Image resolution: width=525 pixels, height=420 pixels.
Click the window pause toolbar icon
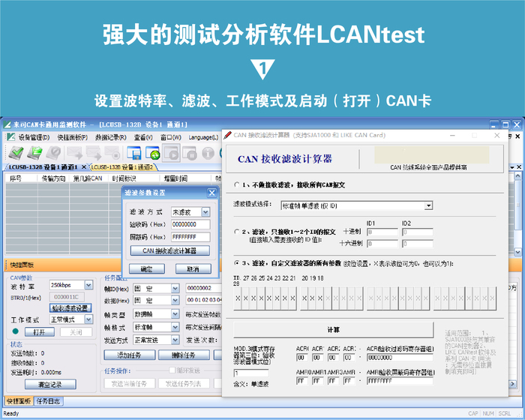190,154
